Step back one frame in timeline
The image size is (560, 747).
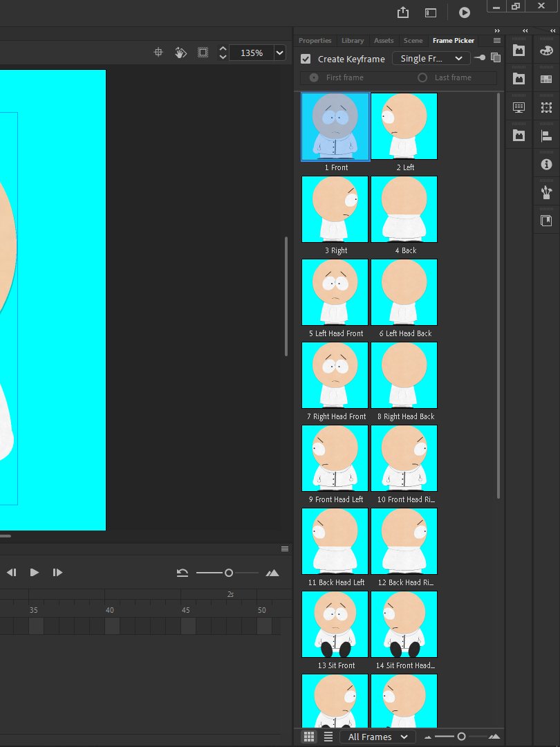(x=12, y=572)
